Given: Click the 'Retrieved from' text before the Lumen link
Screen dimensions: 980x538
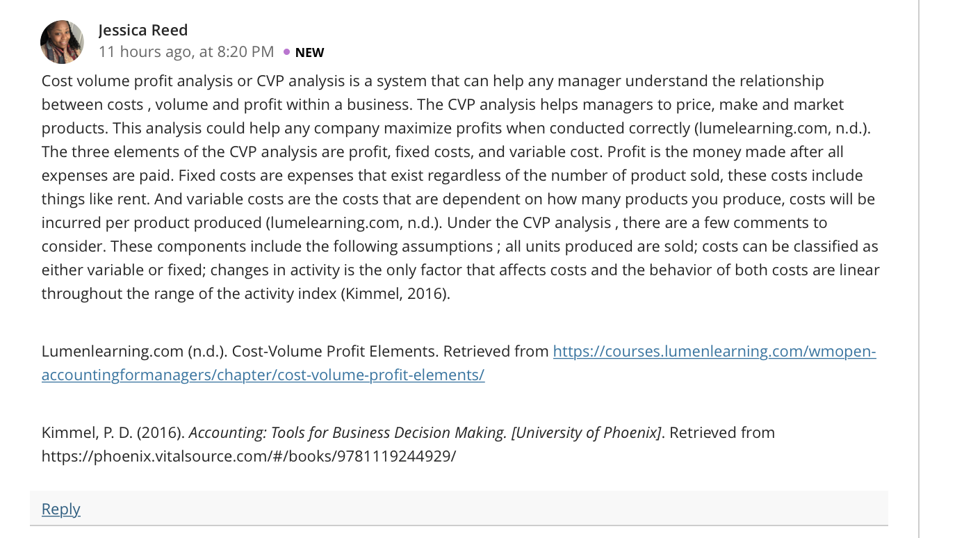Looking at the screenshot, I should pos(496,351).
